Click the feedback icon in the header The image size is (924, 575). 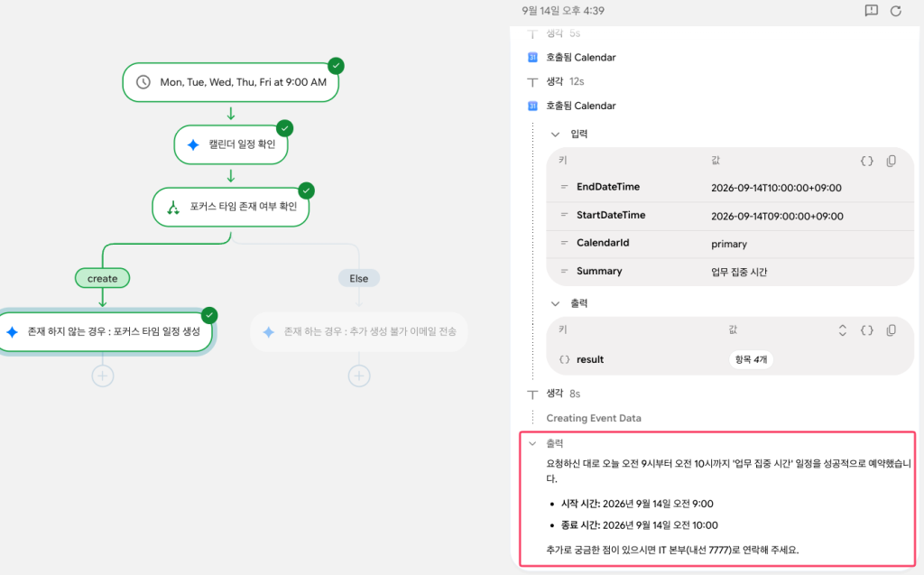coord(871,11)
